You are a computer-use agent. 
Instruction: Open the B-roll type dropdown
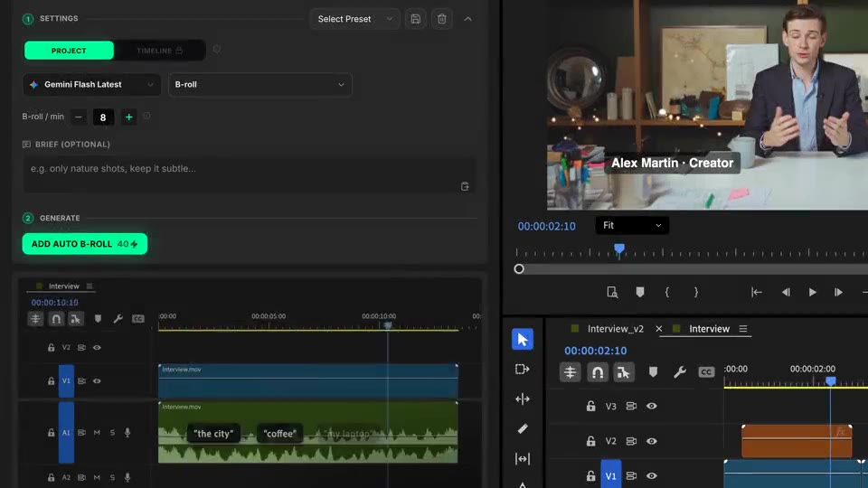click(x=259, y=85)
